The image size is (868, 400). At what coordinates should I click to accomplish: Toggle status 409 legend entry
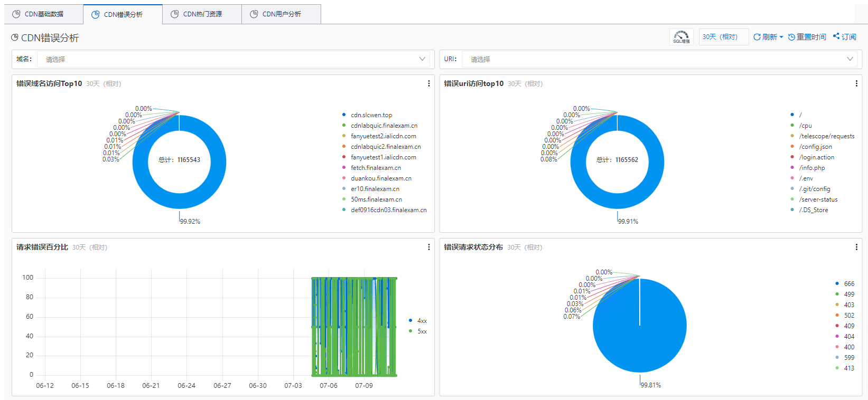point(845,326)
